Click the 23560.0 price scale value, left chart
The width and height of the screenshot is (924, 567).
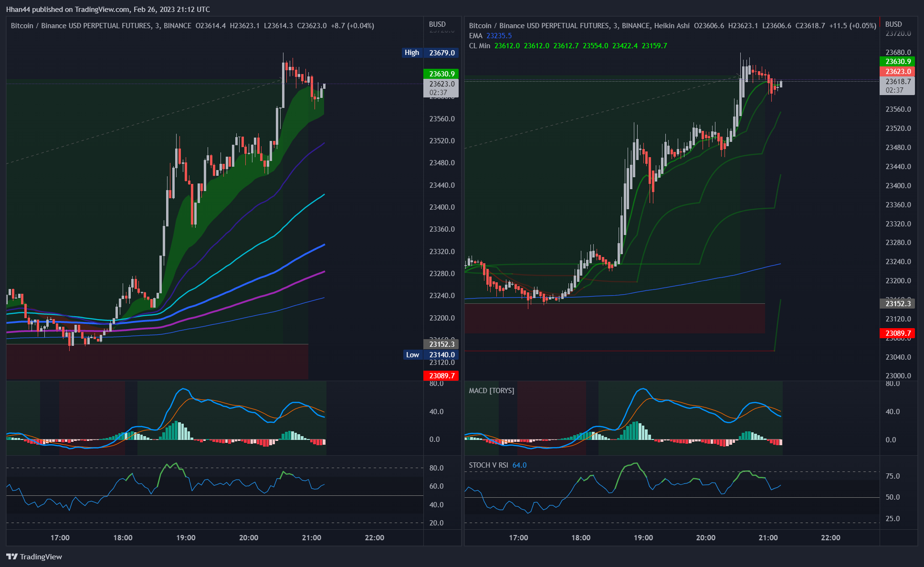click(442, 118)
